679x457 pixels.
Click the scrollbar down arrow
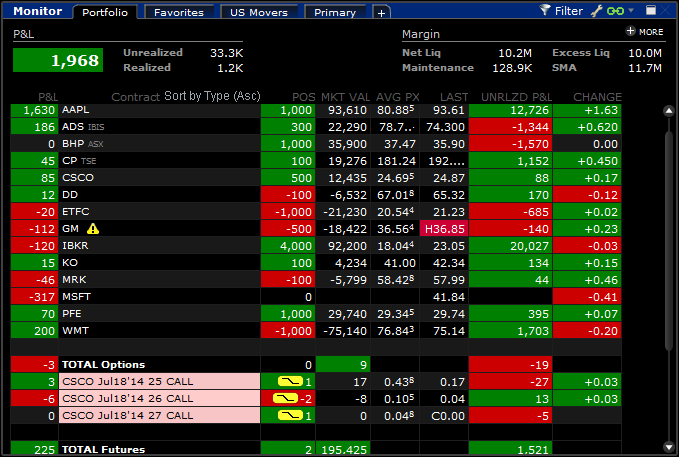669,447
